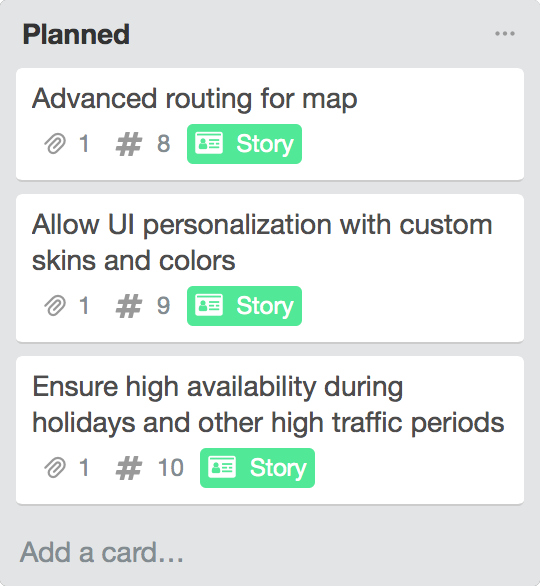540x586 pixels.
Task: Click card number 10 on high availability card
Action: tap(171, 468)
